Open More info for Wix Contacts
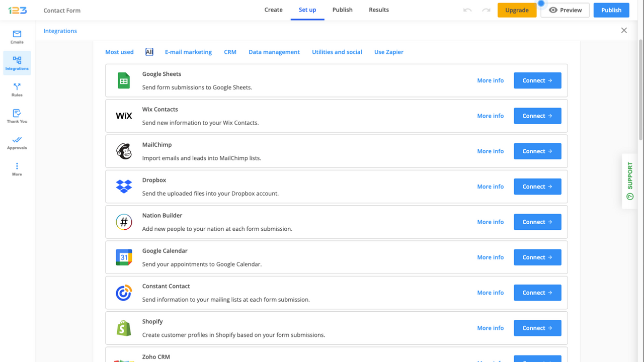 pyautogui.click(x=491, y=116)
